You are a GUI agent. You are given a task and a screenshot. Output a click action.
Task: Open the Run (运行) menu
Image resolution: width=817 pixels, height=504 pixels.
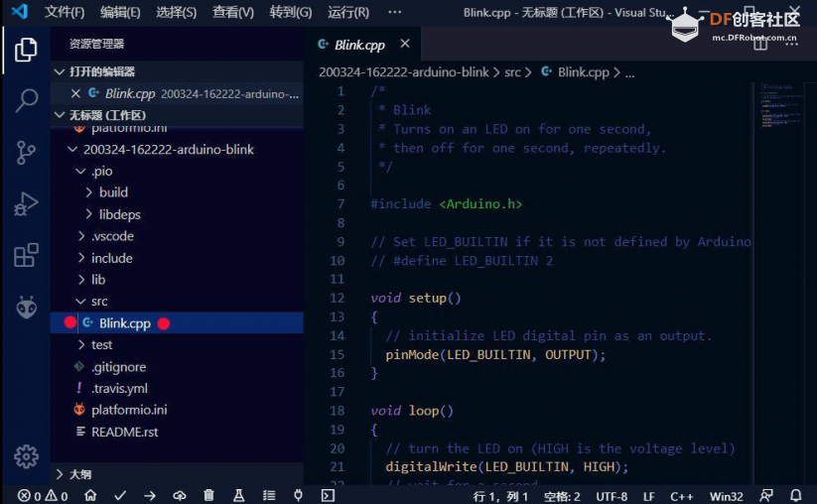click(x=348, y=12)
